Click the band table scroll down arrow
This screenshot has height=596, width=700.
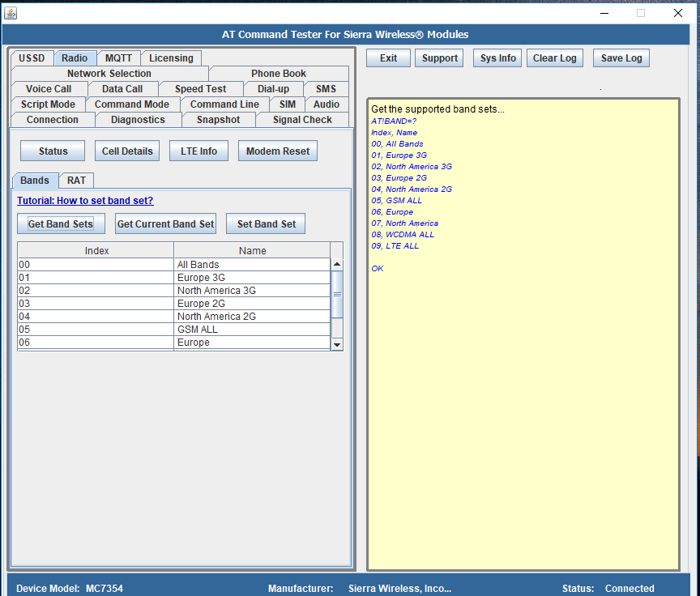point(337,344)
